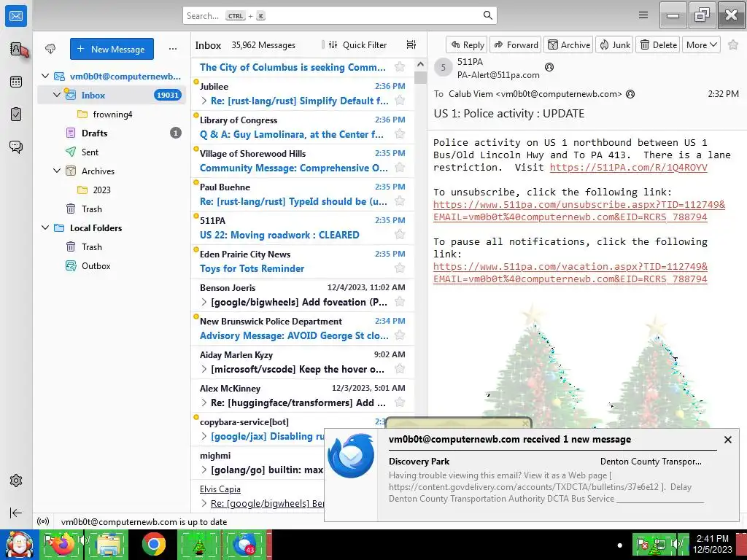Star the Village of Shorewood Hills message
Image resolution: width=747 pixels, height=560 pixels.
tap(400, 168)
